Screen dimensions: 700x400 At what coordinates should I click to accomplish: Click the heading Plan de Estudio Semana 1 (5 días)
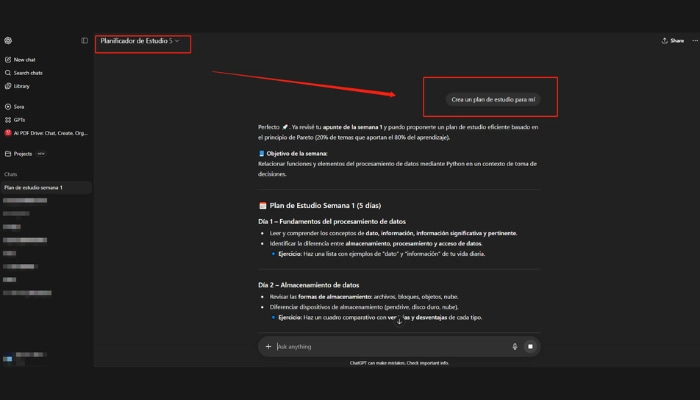[x=325, y=206]
